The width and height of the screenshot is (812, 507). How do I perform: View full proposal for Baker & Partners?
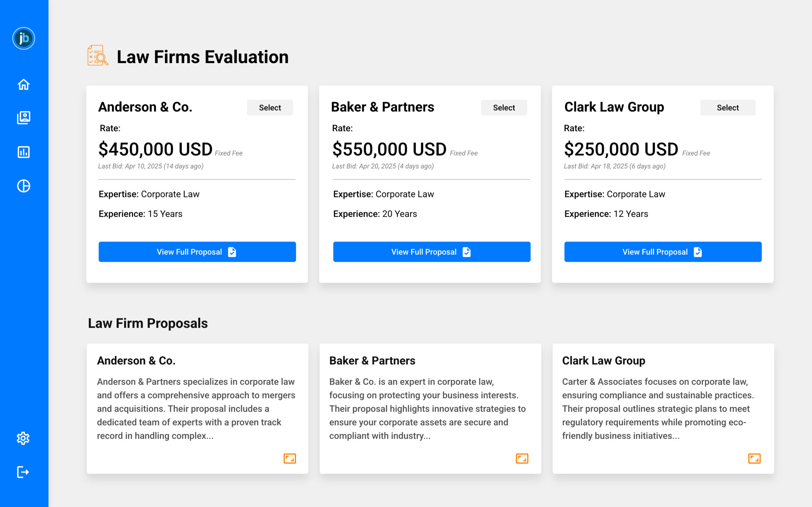[x=431, y=252]
